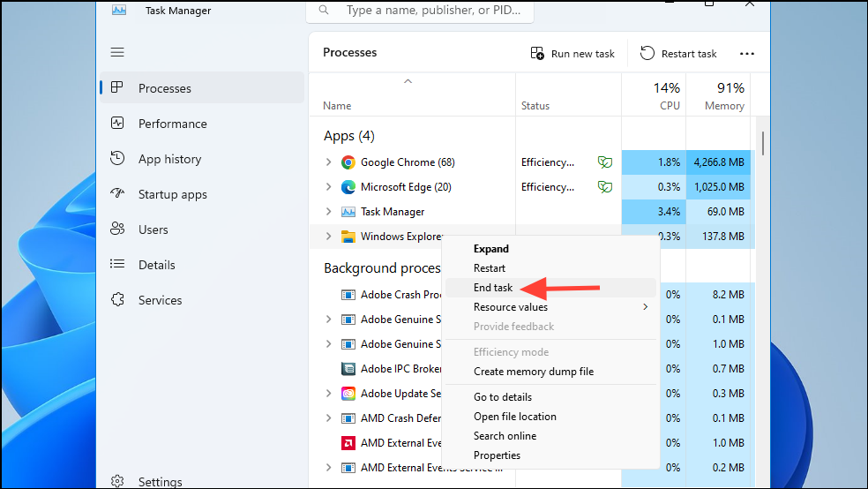Click the Apps (4) group heading

(349, 136)
